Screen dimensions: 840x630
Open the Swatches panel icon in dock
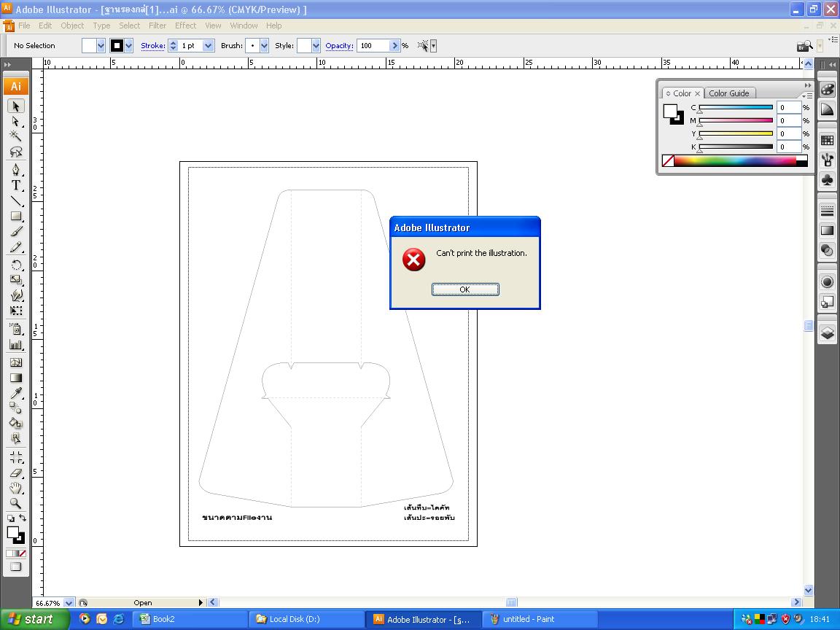[827, 140]
